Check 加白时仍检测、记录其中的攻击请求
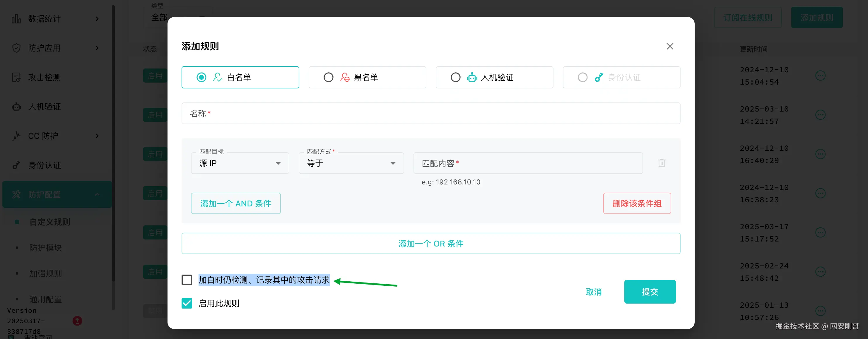The image size is (868, 339). (x=187, y=280)
